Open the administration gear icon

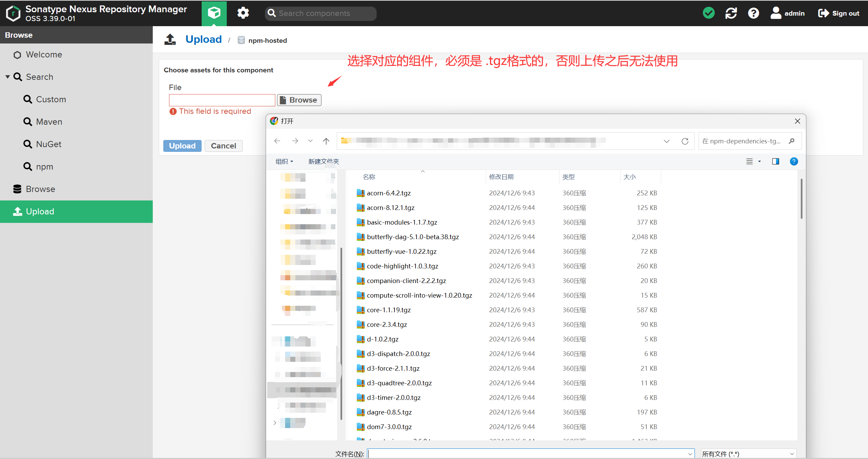click(x=243, y=13)
